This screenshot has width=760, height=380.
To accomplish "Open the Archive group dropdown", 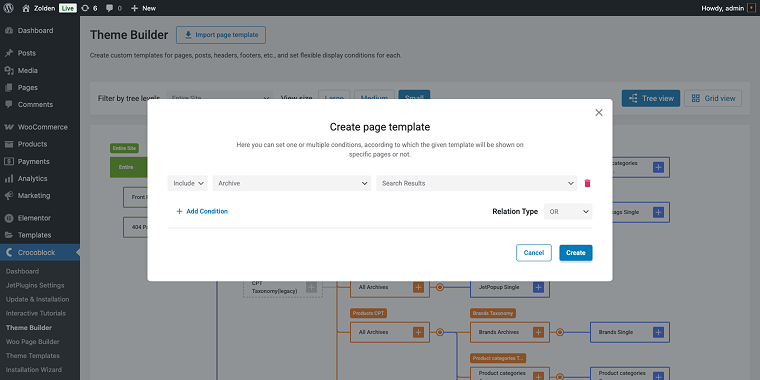I will pyautogui.click(x=292, y=183).
